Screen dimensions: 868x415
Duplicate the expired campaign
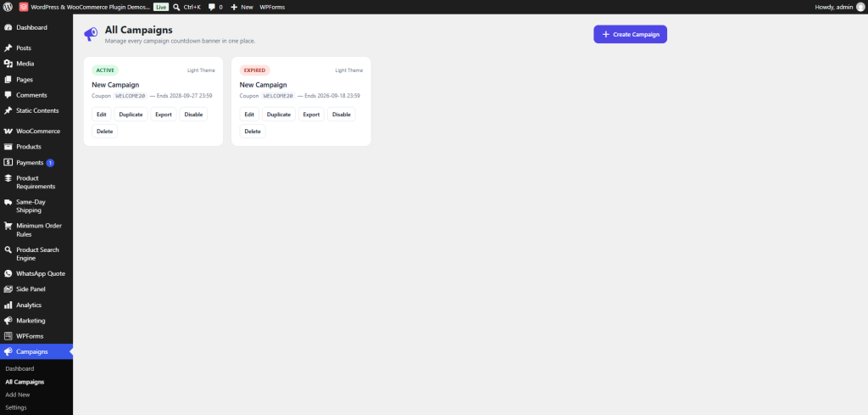click(278, 115)
